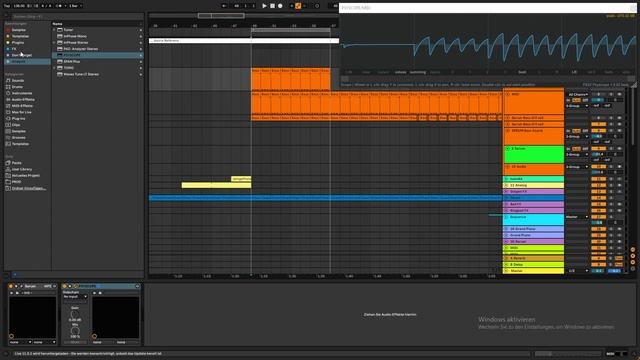Toggle the 3 Serum track activator
Image resolution: width=640 pixels, height=360 pixels.
[x=599, y=149]
